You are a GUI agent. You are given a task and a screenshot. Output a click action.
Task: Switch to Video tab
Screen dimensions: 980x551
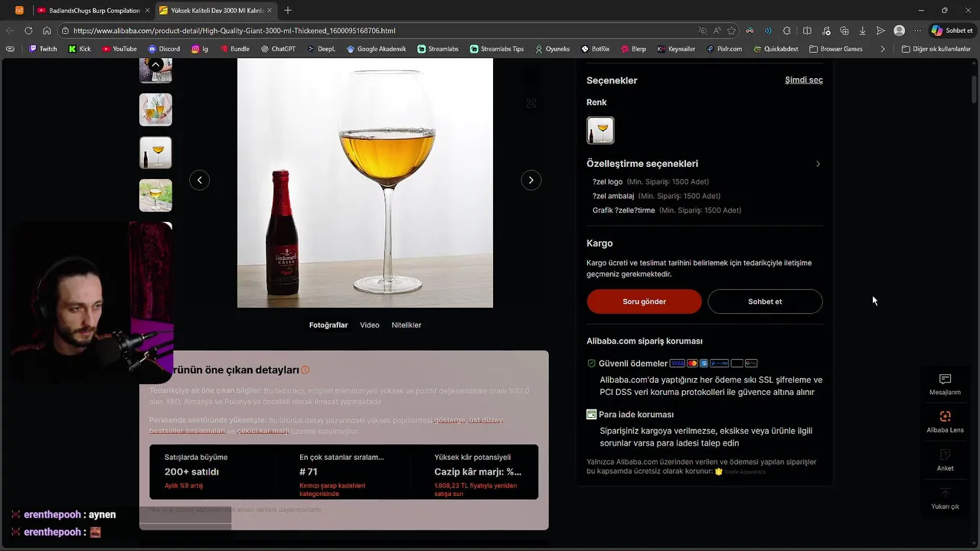tap(370, 325)
